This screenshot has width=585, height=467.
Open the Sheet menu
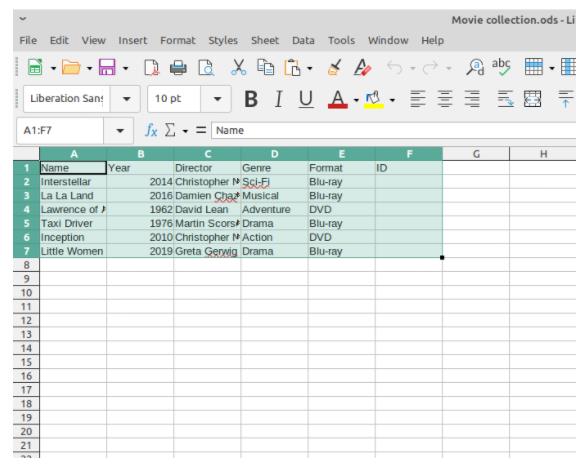(x=265, y=40)
